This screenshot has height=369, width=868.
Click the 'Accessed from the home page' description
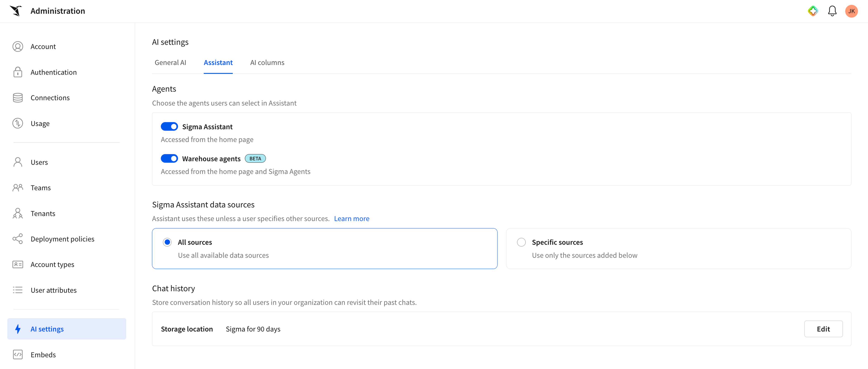(x=207, y=139)
